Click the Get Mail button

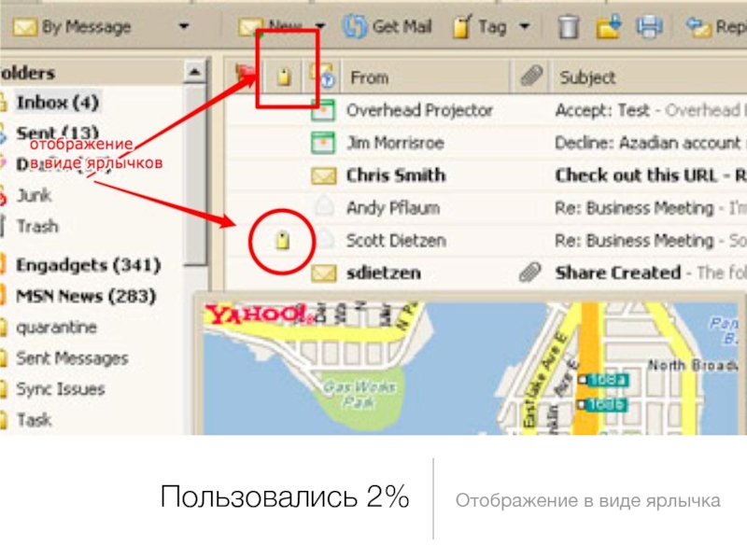click(388, 26)
